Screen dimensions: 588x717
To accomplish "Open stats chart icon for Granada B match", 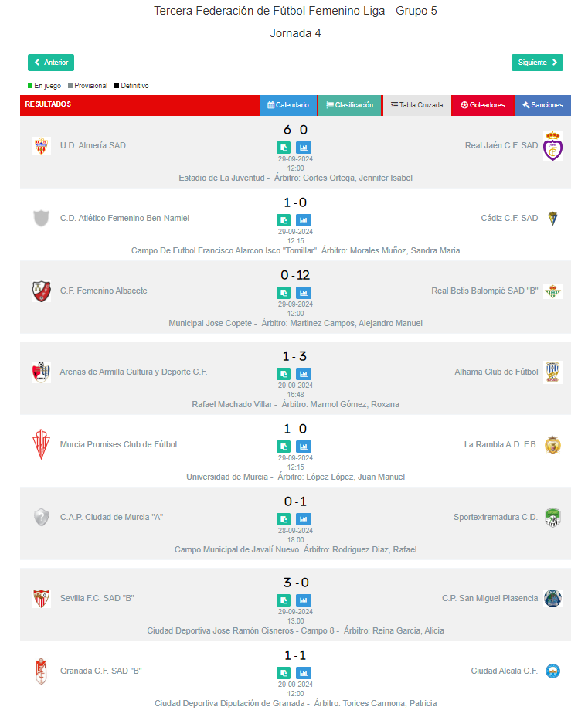I will tap(304, 673).
